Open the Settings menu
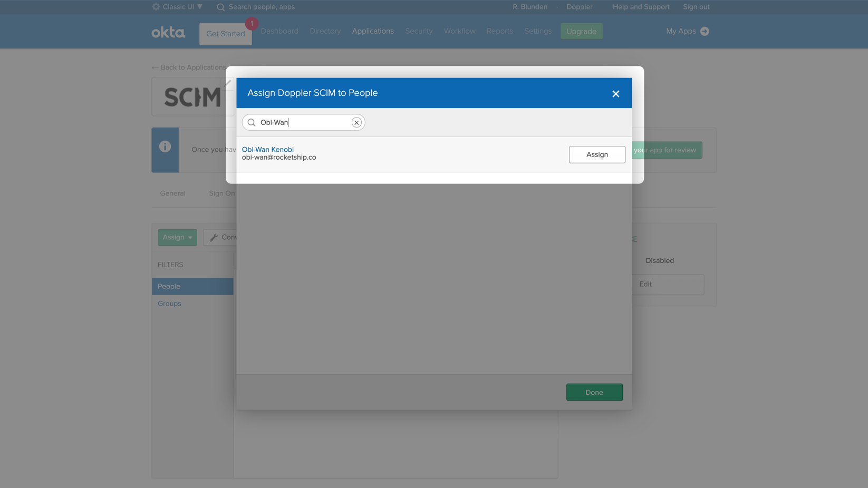 538,31
